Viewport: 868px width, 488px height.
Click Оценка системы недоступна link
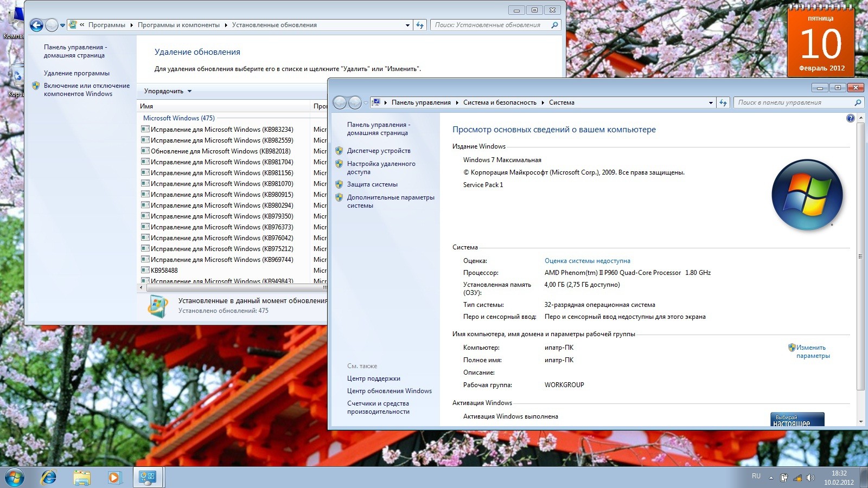pyautogui.click(x=588, y=261)
